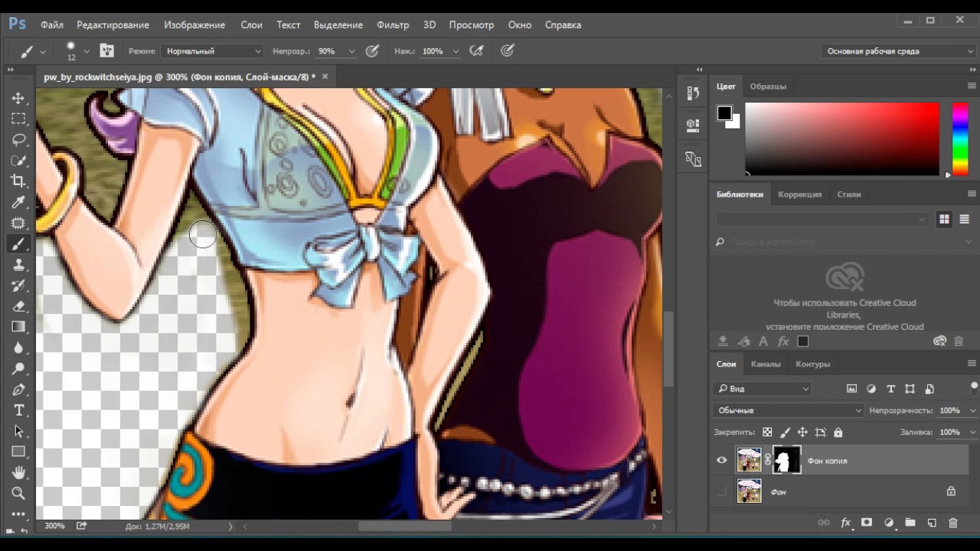Open layer filter type Вид dropdown
This screenshot has height=551, width=980.
[x=762, y=389]
